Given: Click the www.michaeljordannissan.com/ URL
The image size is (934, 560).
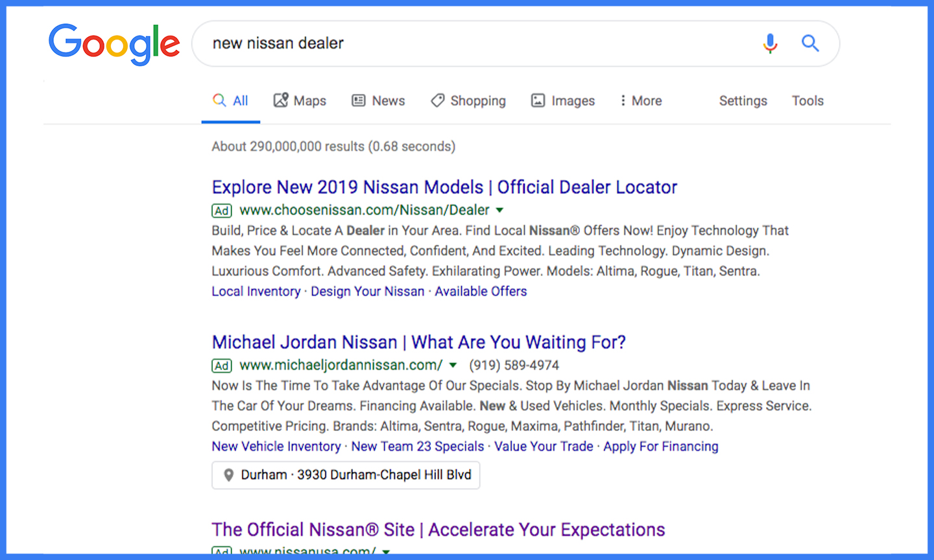Looking at the screenshot, I should (341, 365).
